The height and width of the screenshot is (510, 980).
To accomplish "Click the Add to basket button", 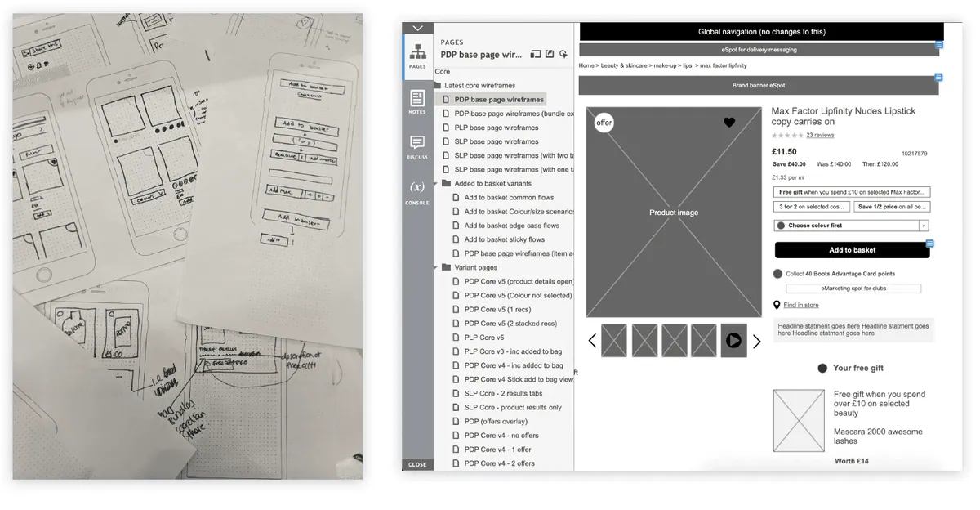I will (x=852, y=250).
